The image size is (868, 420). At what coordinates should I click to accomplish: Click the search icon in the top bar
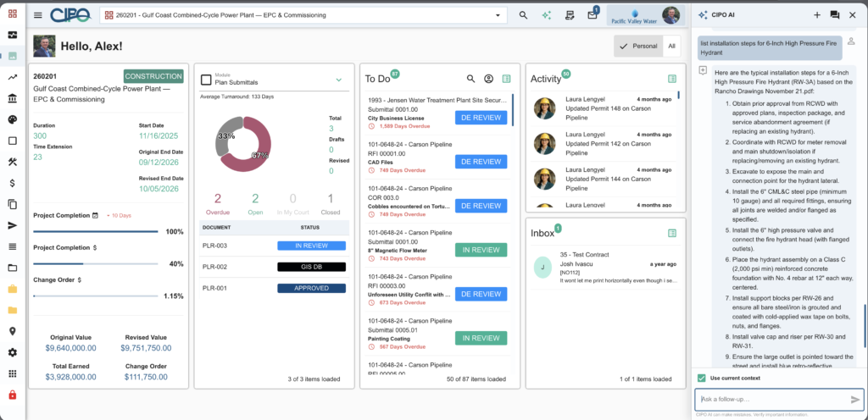coord(523,15)
